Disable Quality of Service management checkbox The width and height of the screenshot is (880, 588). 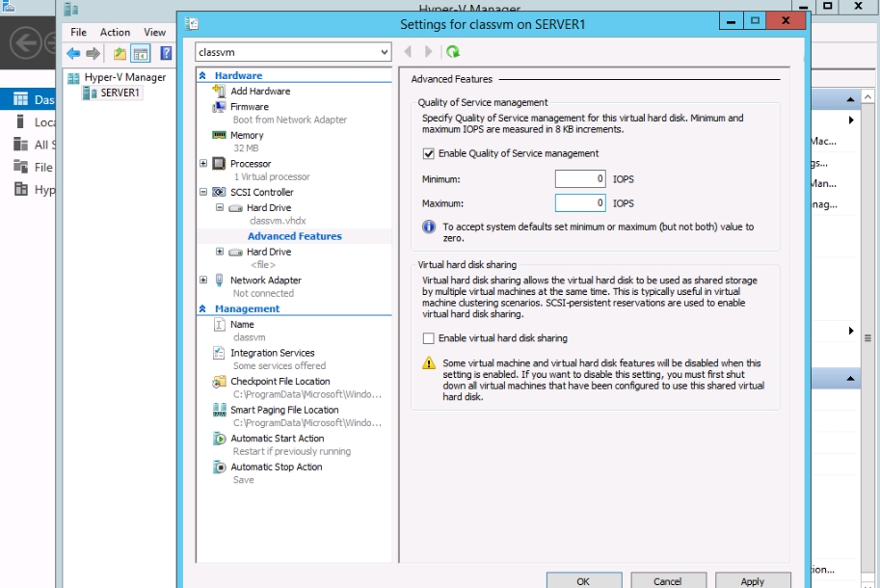click(429, 153)
